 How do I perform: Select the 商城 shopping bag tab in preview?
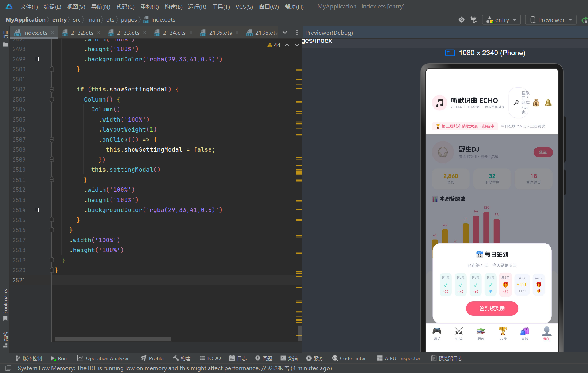pos(525,334)
